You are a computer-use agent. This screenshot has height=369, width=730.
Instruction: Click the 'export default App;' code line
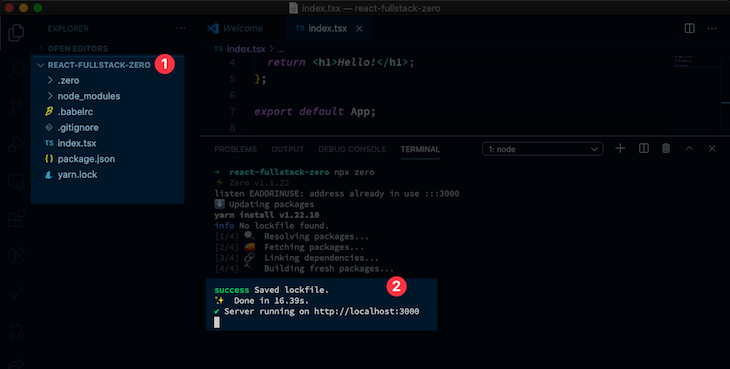(315, 112)
